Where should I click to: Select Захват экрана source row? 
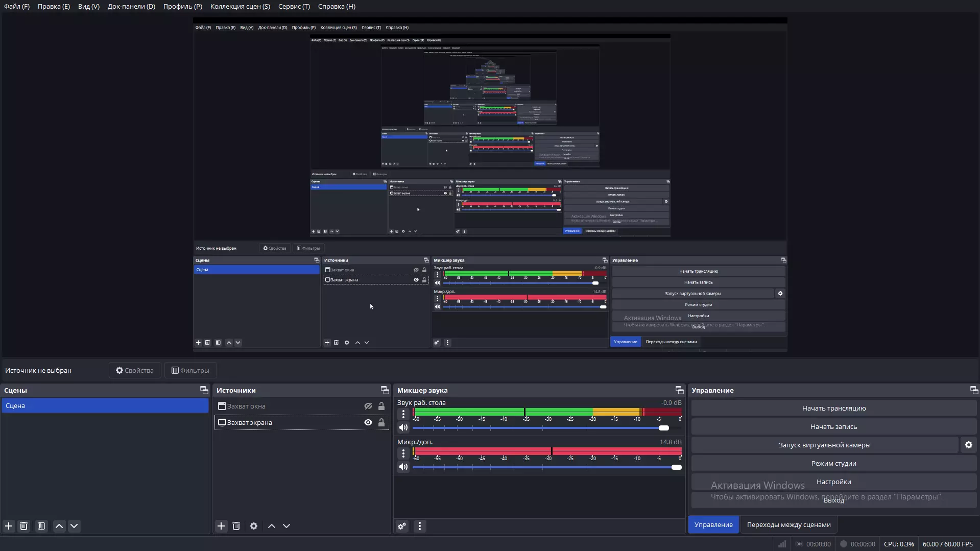(301, 423)
